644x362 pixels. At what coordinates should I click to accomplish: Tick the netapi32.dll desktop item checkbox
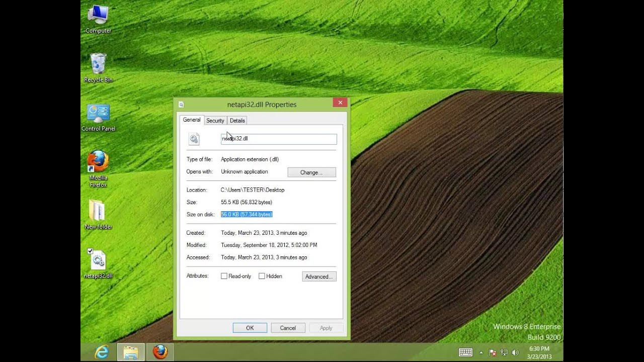(90, 251)
